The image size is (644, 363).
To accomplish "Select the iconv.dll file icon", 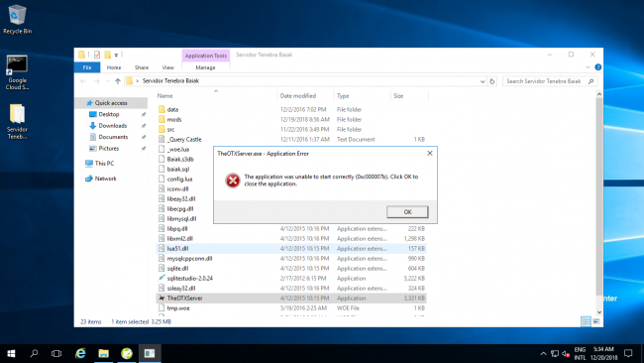I will tap(161, 188).
